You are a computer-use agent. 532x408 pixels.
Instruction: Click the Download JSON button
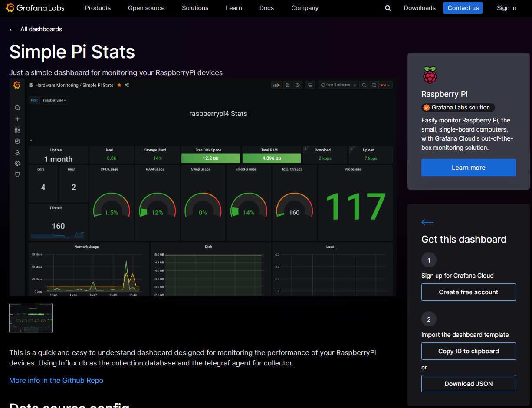[x=469, y=384]
